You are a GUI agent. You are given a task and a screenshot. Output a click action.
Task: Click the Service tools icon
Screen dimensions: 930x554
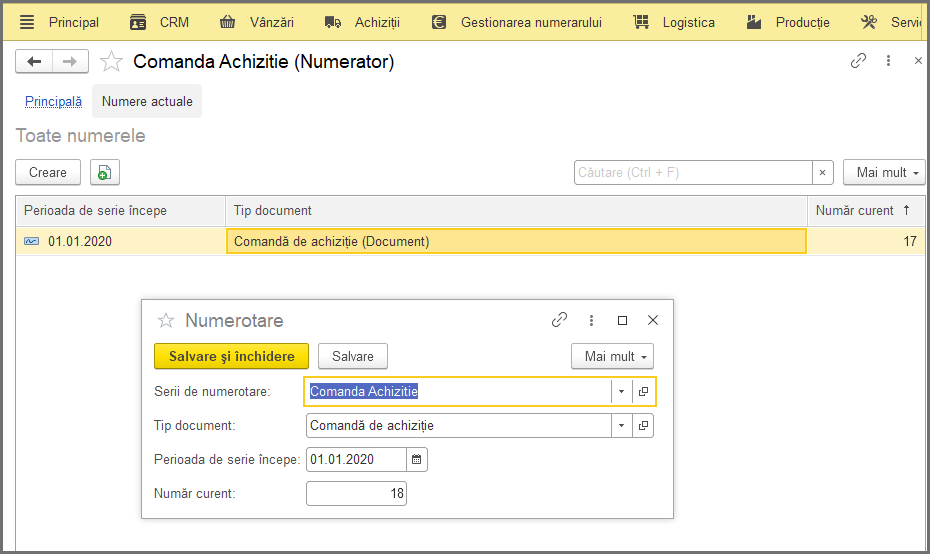tap(868, 23)
